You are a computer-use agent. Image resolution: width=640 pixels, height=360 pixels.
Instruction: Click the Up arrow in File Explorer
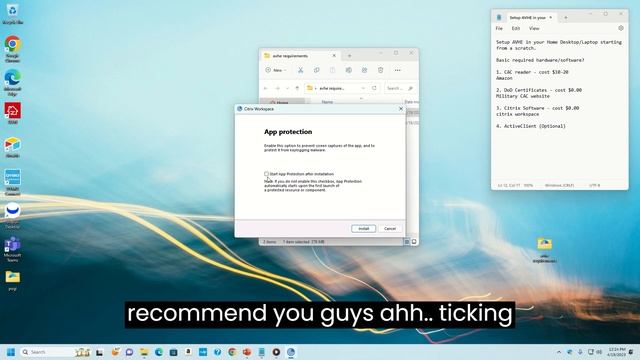[x=297, y=88]
